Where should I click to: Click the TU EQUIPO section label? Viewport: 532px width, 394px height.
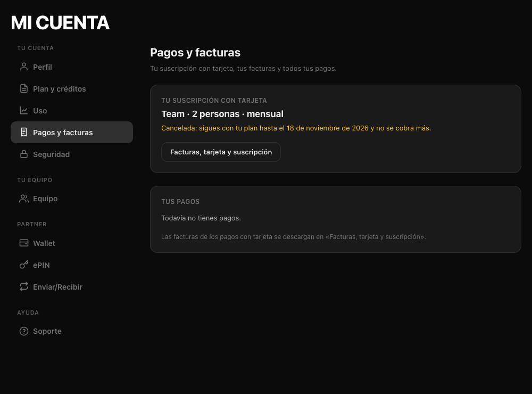(x=35, y=180)
